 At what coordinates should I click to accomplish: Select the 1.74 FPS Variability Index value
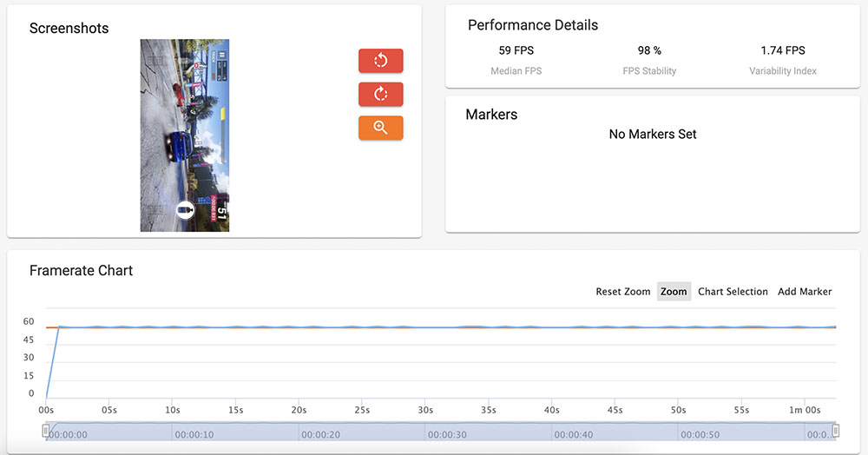782,50
